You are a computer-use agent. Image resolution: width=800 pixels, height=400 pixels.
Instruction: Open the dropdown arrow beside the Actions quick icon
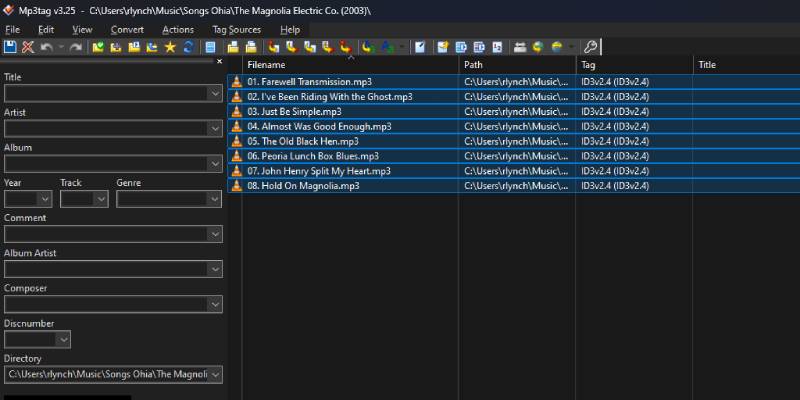[402, 47]
